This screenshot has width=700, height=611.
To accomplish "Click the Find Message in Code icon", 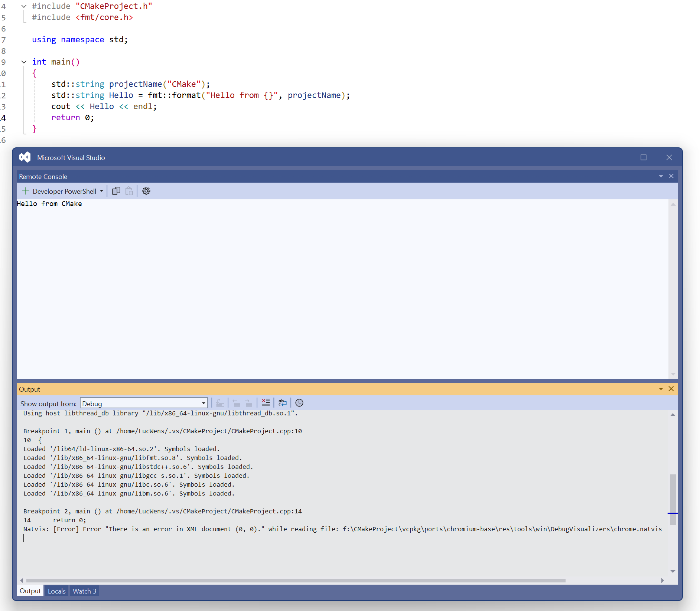I will [220, 403].
